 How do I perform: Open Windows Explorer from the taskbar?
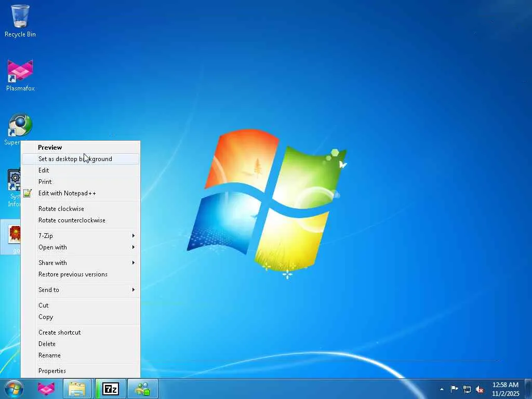pos(77,389)
